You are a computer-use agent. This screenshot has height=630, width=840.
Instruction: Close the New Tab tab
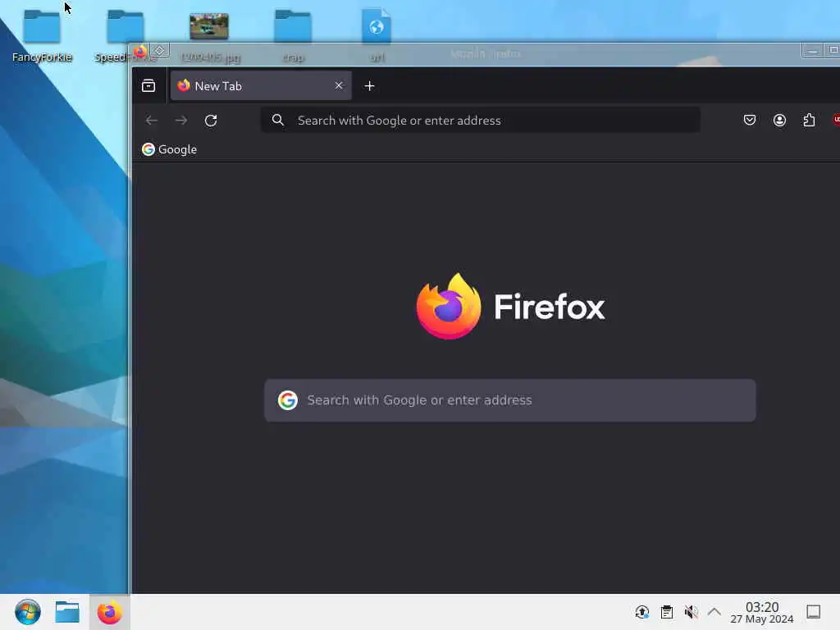(339, 85)
